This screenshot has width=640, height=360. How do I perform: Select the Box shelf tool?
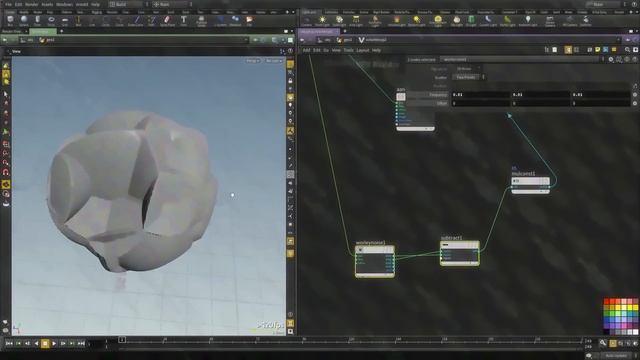point(10,20)
